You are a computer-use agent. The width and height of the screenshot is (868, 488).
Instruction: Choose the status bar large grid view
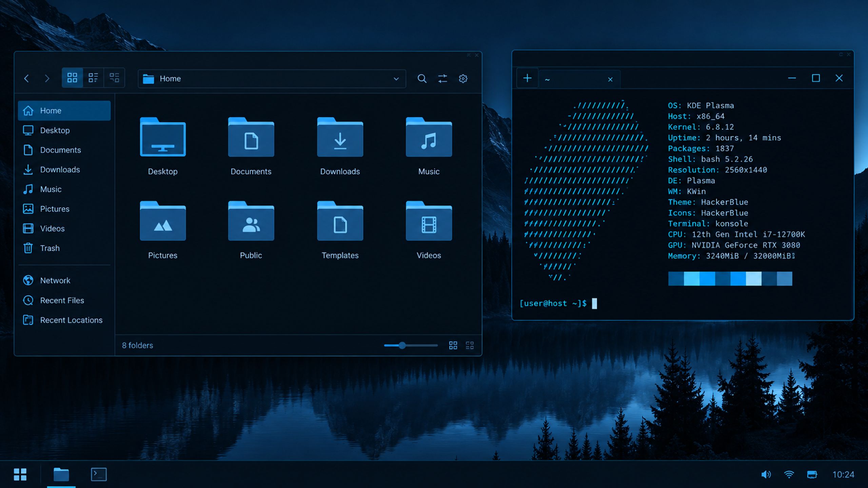coord(453,345)
